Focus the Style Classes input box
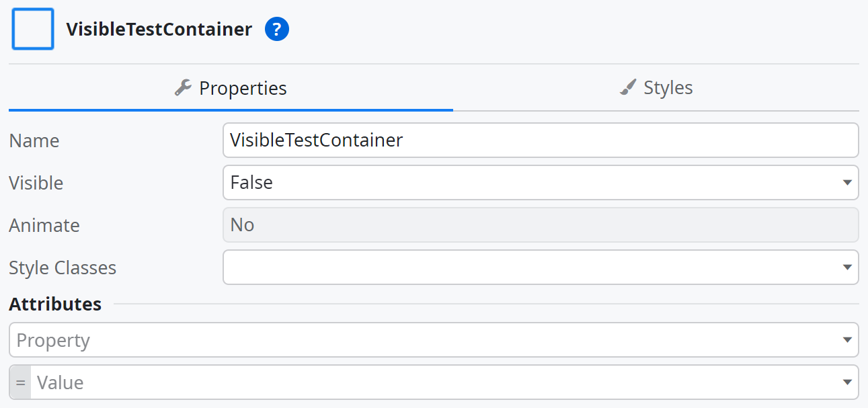868x408 pixels. pyautogui.click(x=531, y=268)
